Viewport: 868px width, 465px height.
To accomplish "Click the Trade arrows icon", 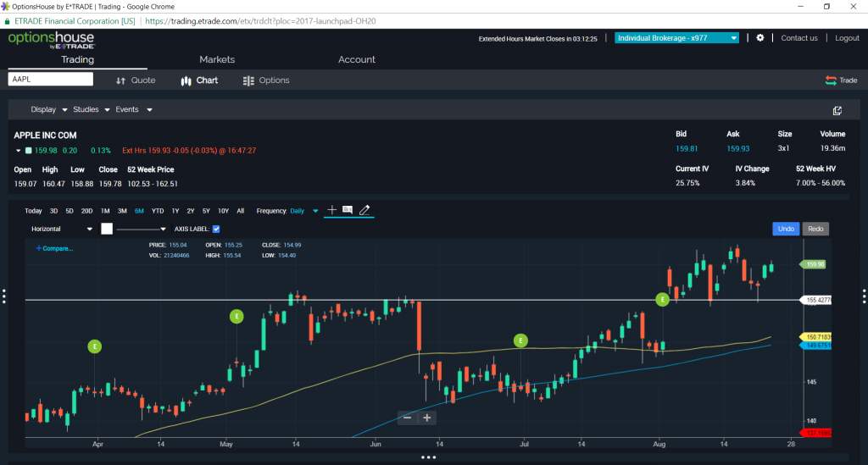I will [831, 80].
